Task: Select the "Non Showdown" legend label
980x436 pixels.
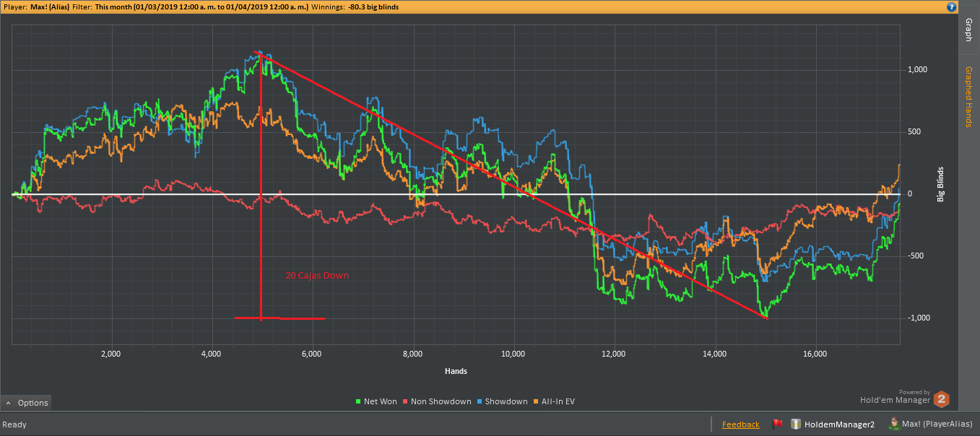Action: [441, 401]
